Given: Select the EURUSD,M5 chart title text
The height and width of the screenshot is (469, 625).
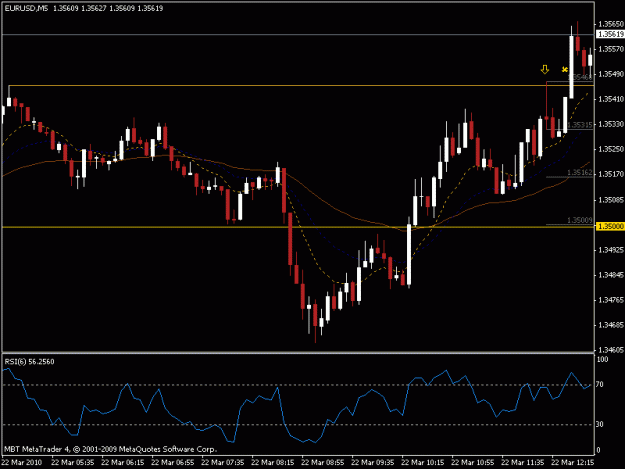Looking at the screenshot, I should (x=26, y=8).
